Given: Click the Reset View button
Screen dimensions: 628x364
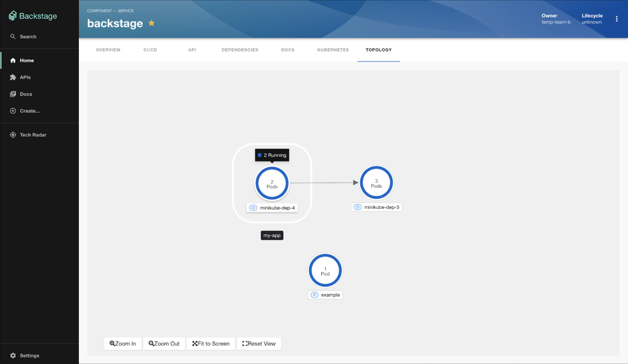Looking at the screenshot, I should click(x=258, y=343).
